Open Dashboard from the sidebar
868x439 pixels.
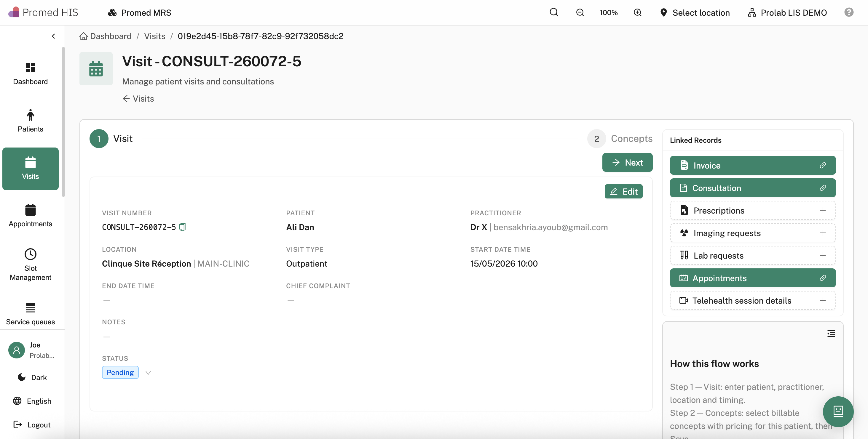(30, 74)
